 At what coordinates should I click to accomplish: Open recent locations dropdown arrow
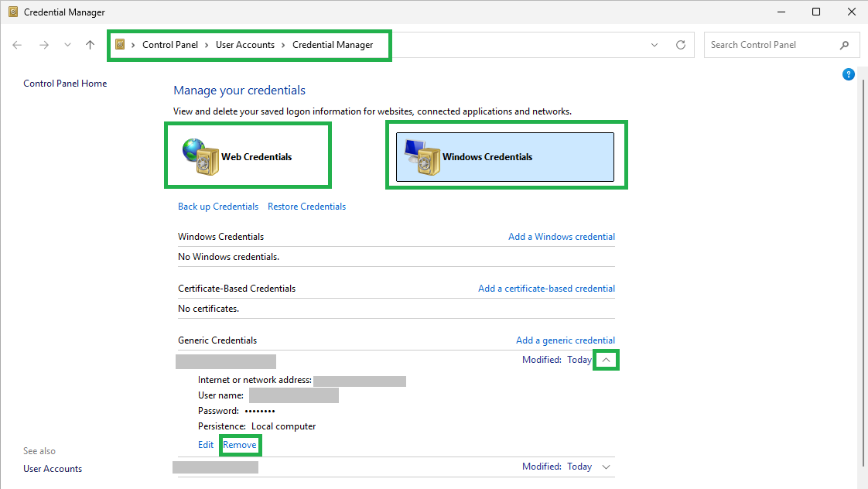click(x=67, y=45)
